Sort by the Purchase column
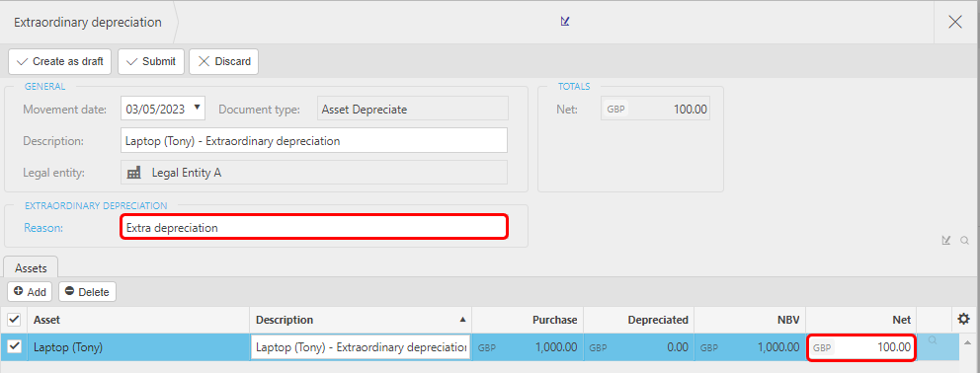The height and width of the screenshot is (373, 980). [528, 320]
